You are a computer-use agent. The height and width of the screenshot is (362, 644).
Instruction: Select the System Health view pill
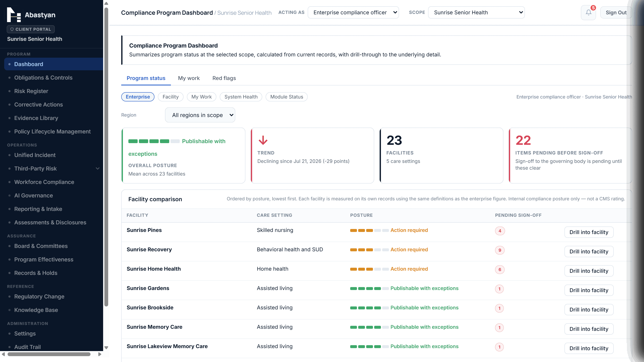[x=241, y=97]
